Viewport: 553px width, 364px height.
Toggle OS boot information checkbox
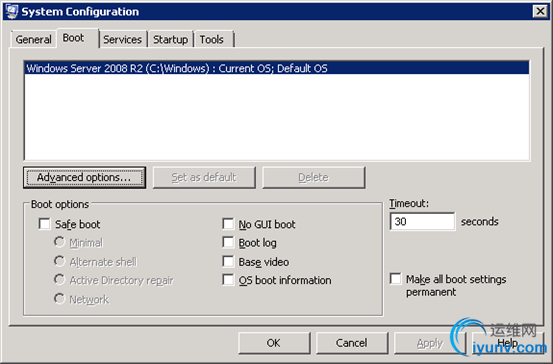[228, 280]
